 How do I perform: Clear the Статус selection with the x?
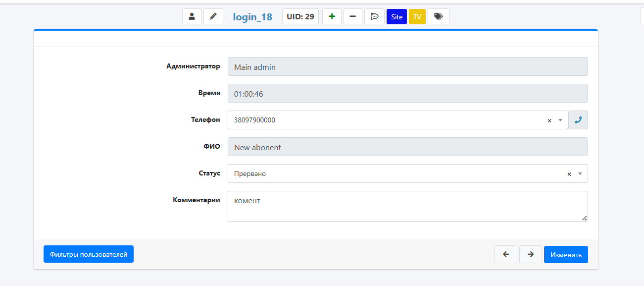[569, 174]
